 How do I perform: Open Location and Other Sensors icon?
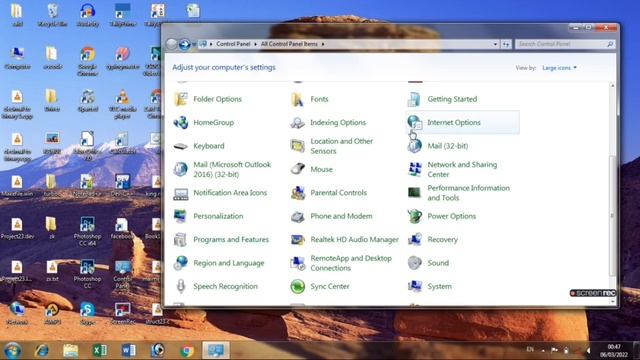(298, 146)
